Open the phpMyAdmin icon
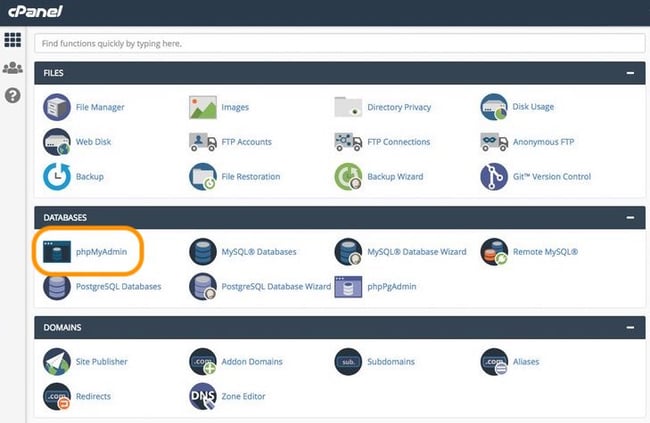This screenshot has height=423, width=650. tap(57, 252)
